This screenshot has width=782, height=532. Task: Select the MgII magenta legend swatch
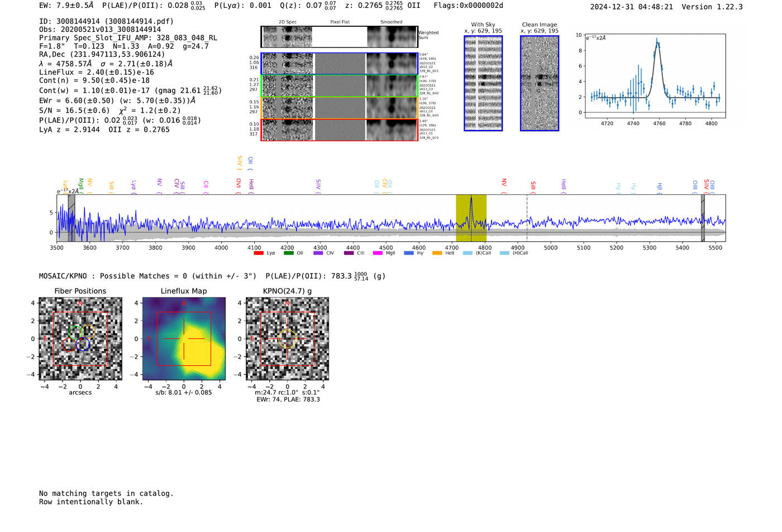[x=378, y=253]
